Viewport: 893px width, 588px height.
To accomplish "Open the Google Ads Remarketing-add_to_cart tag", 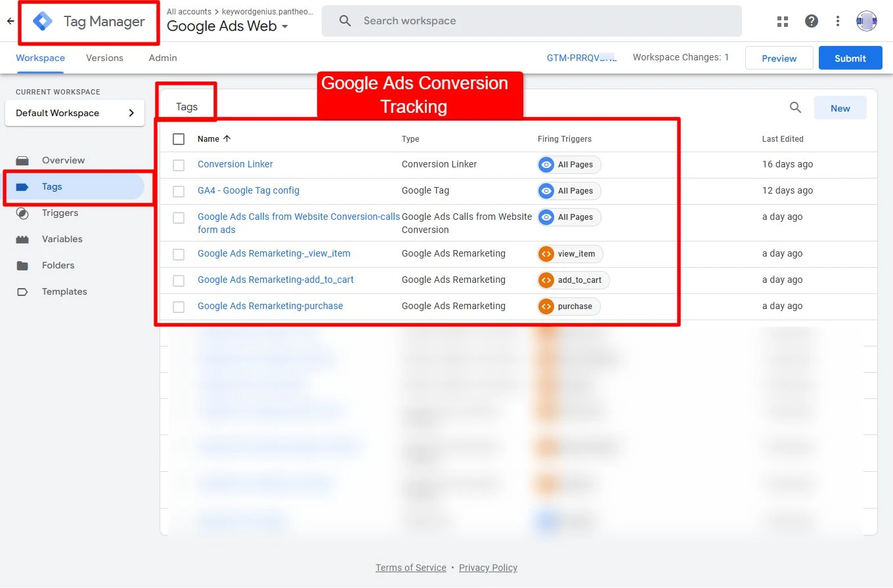I will [x=275, y=280].
